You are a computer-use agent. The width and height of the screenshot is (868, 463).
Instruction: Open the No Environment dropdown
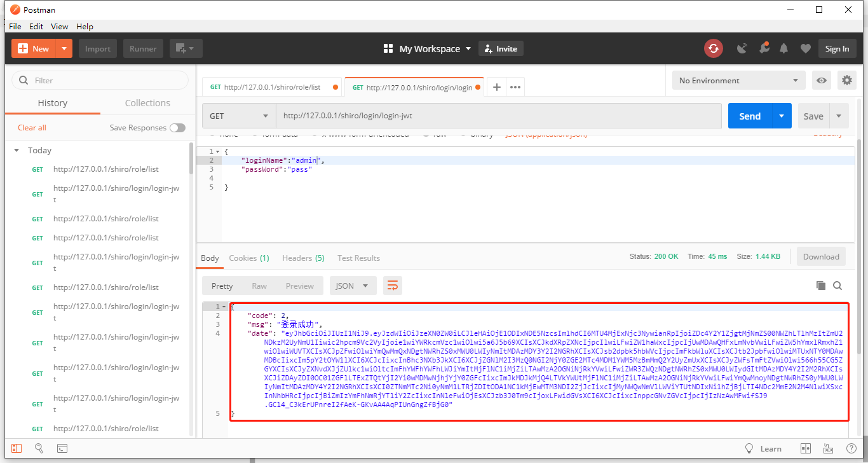(739, 81)
